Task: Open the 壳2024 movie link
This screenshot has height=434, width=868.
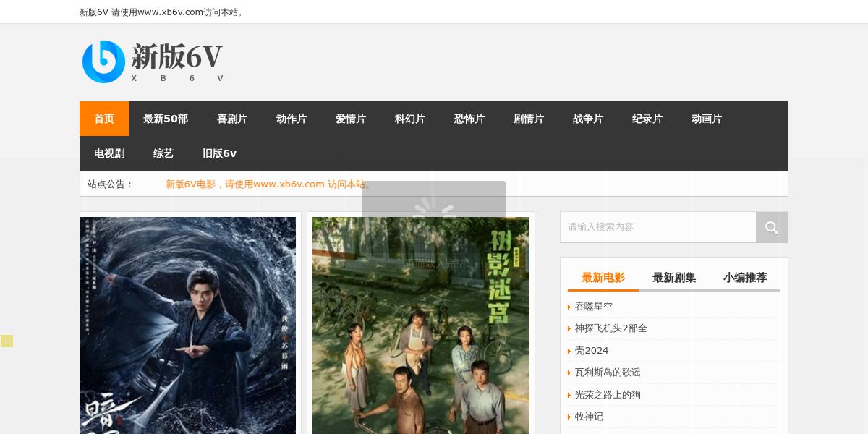Action: (592, 351)
